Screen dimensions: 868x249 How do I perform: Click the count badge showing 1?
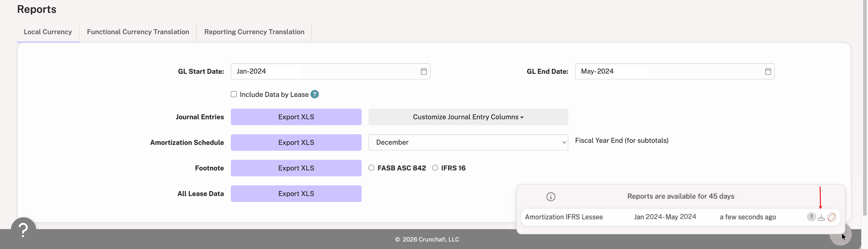coord(811,217)
